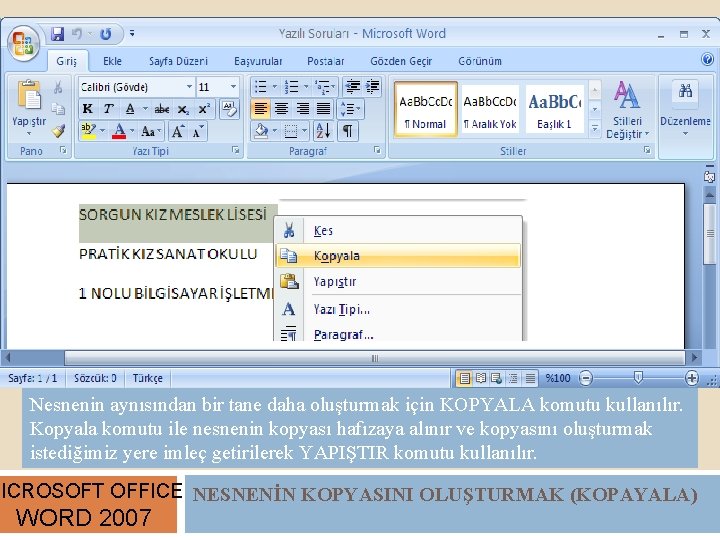Open the Office button menu
This screenshot has height=540, width=720.
click(x=23, y=44)
